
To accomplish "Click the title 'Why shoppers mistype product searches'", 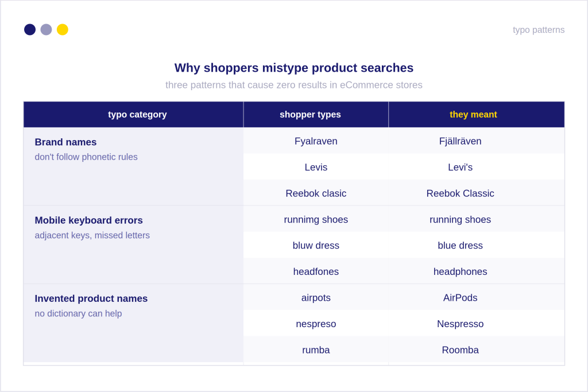I will 294,68.
